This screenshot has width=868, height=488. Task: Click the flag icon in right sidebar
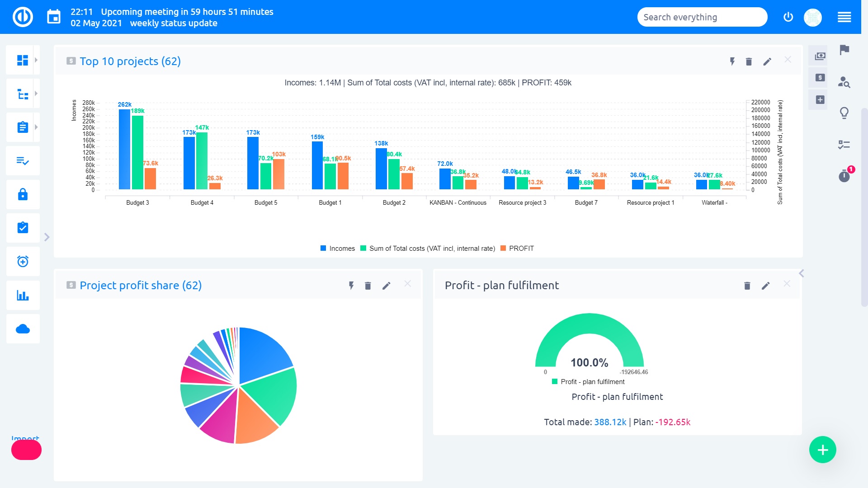[844, 50]
